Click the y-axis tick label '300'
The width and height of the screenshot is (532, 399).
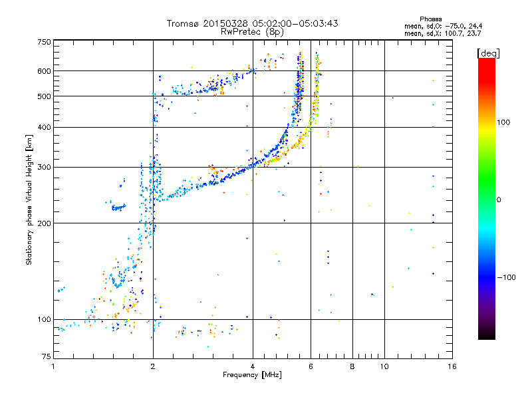(x=44, y=168)
